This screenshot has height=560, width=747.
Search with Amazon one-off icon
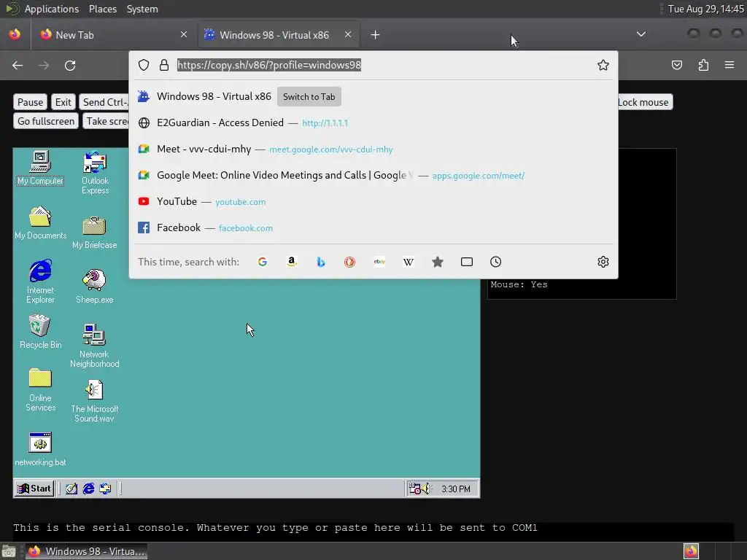(x=292, y=262)
